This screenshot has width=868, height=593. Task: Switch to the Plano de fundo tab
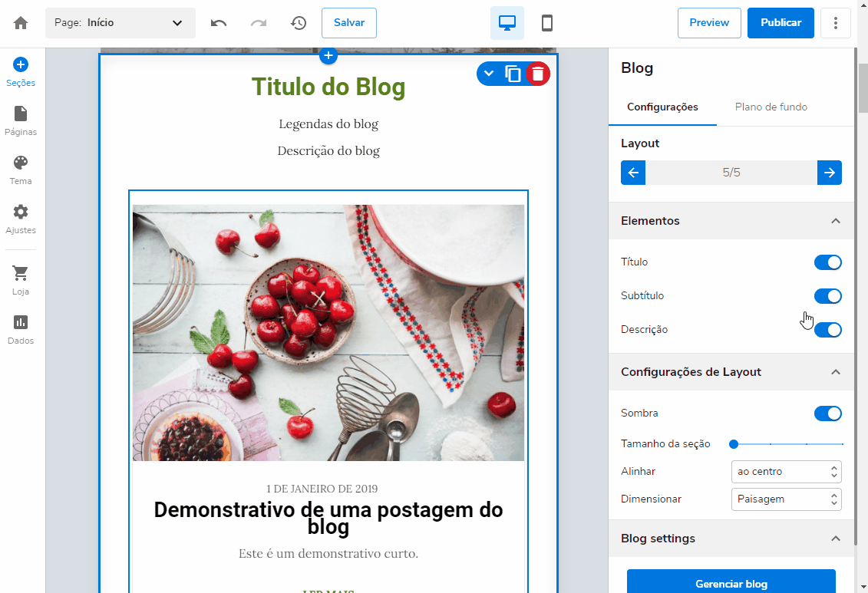click(x=771, y=107)
